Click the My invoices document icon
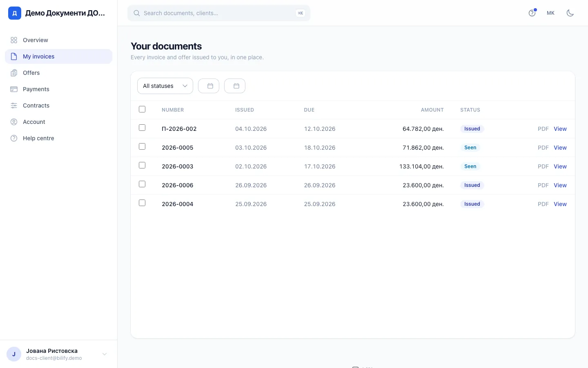The height and width of the screenshot is (368, 588). pyautogui.click(x=14, y=56)
